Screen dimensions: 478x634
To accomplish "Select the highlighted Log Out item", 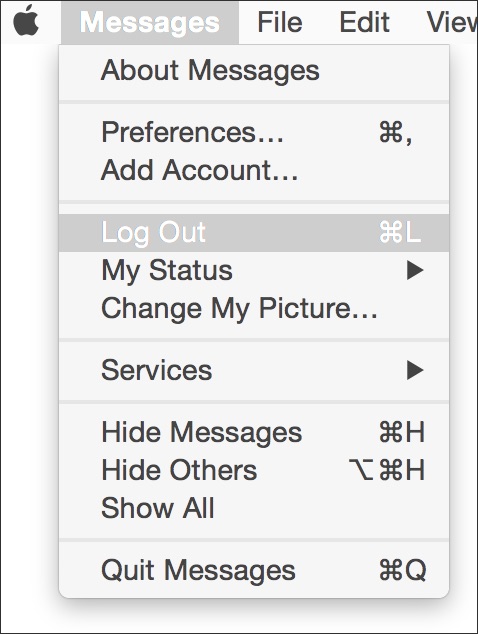I will [254, 233].
